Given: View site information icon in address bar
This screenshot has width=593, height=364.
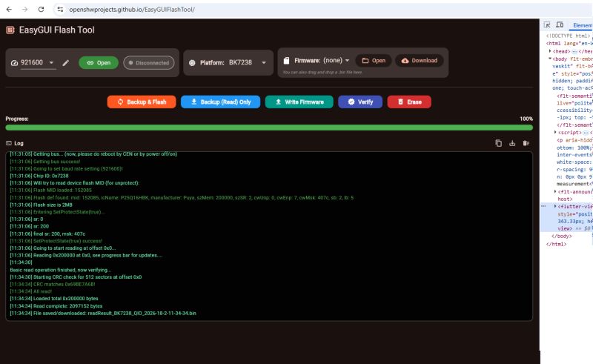Looking at the screenshot, I should [x=60, y=10].
